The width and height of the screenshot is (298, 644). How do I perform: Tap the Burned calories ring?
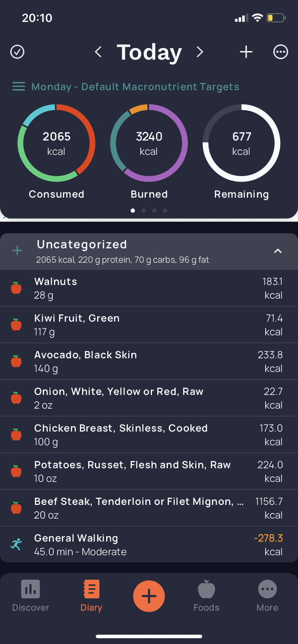[x=149, y=143]
